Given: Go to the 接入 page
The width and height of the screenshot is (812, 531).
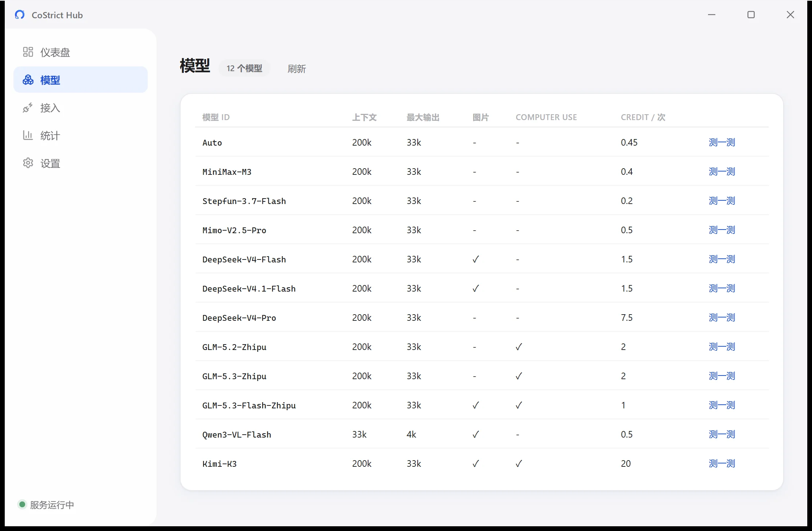Looking at the screenshot, I should point(81,108).
